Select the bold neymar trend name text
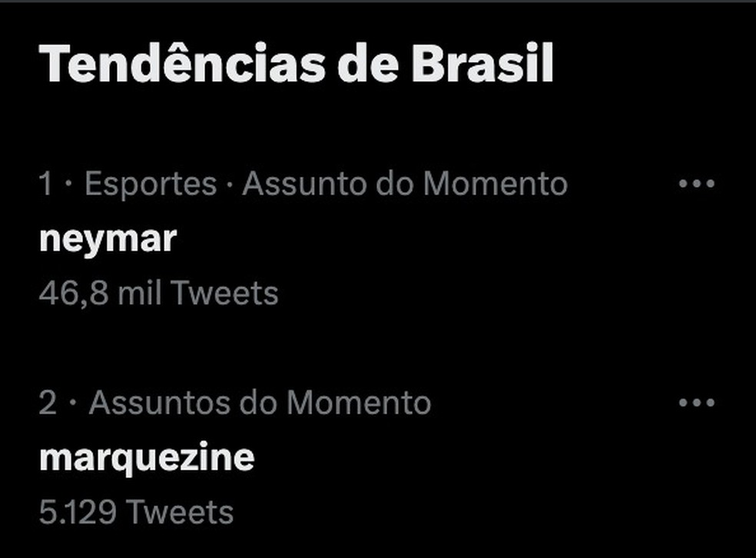The width and height of the screenshot is (756, 558). pos(109,237)
